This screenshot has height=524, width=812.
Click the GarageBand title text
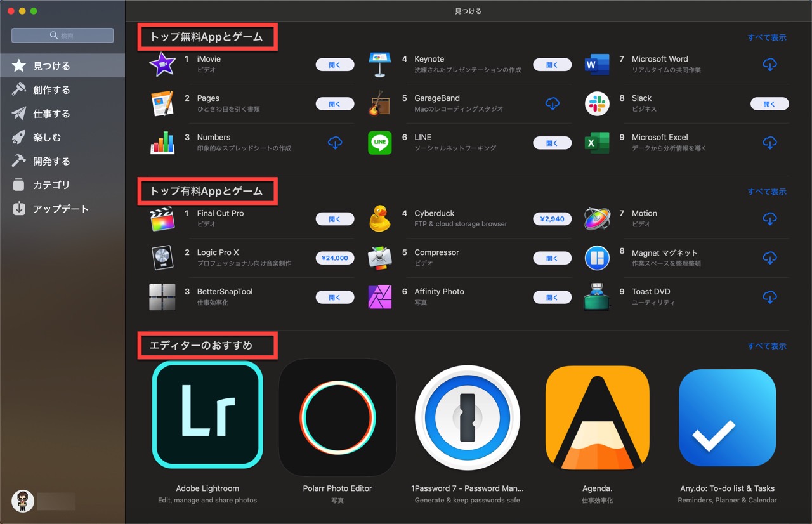[x=437, y=98]
